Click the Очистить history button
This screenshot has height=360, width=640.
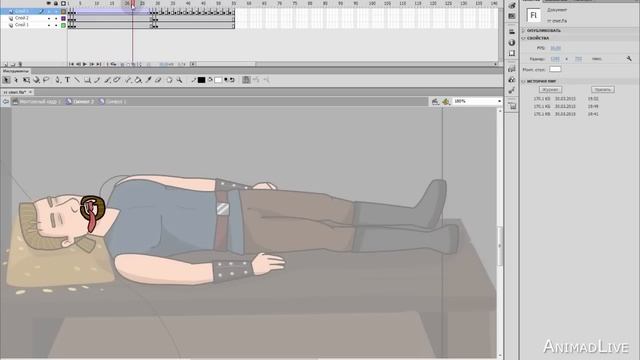coord(602,89)
